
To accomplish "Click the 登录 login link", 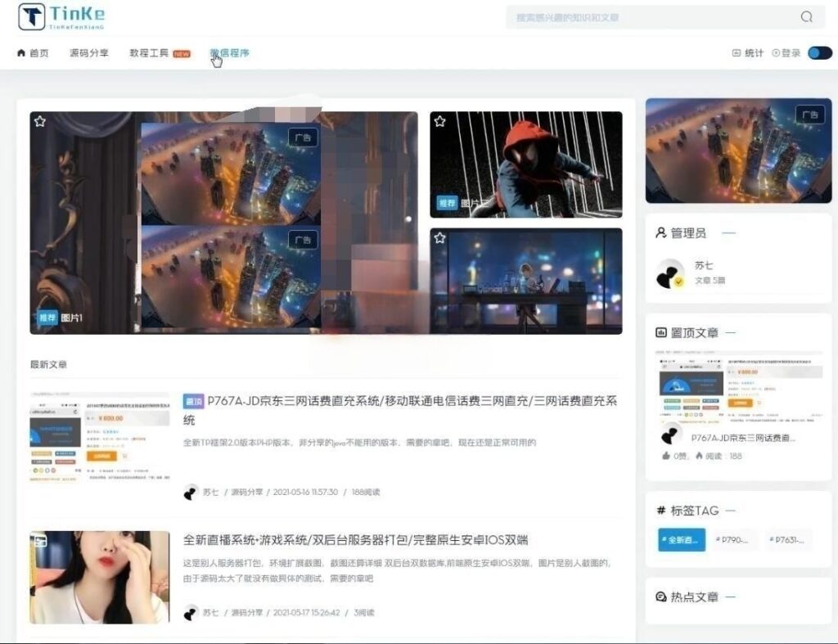I will point(786,53).
